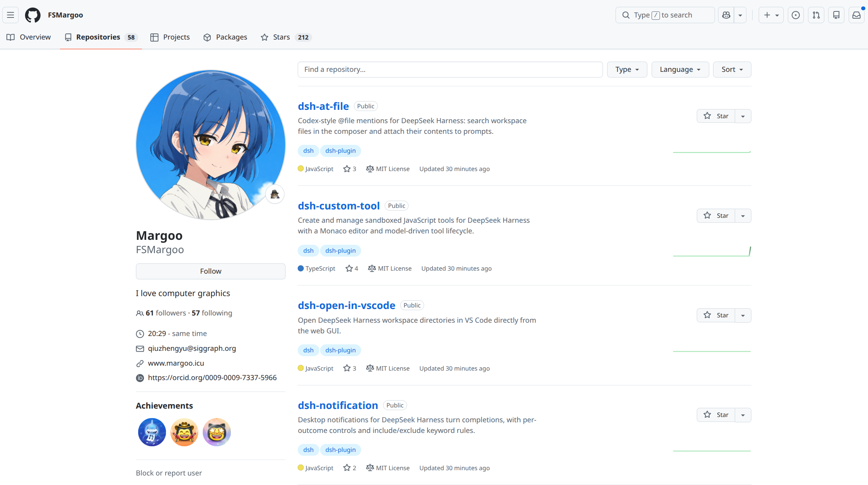This screenshot has height=485, width=868.
Task: Click dsh topic tag under dsh-open-in-vscode
Action: tap(308, 350)
